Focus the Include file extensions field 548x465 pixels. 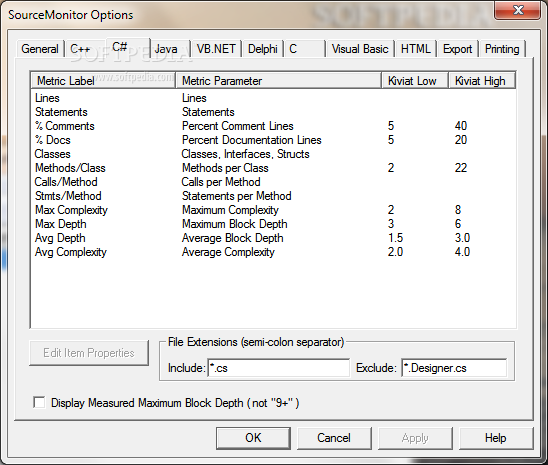(x=279, y=368)
